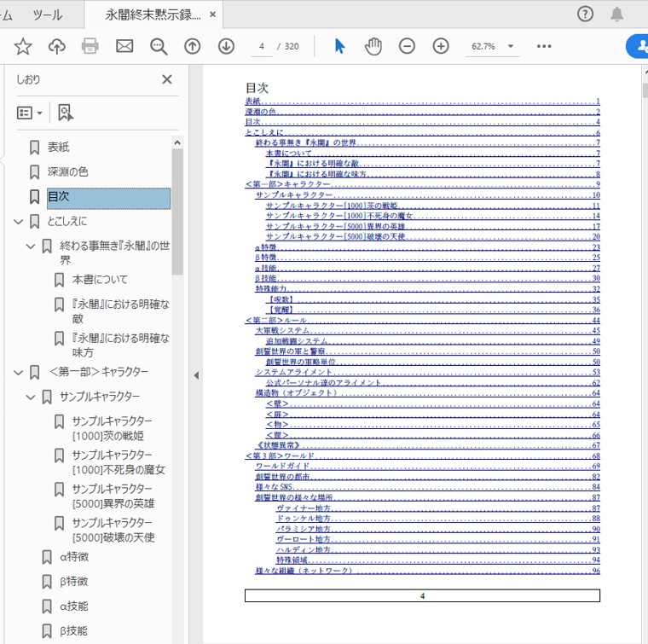The height and width of the screenshot is (644, 648).
Task: Open notifications bell icon
Action: coord(616,14)
